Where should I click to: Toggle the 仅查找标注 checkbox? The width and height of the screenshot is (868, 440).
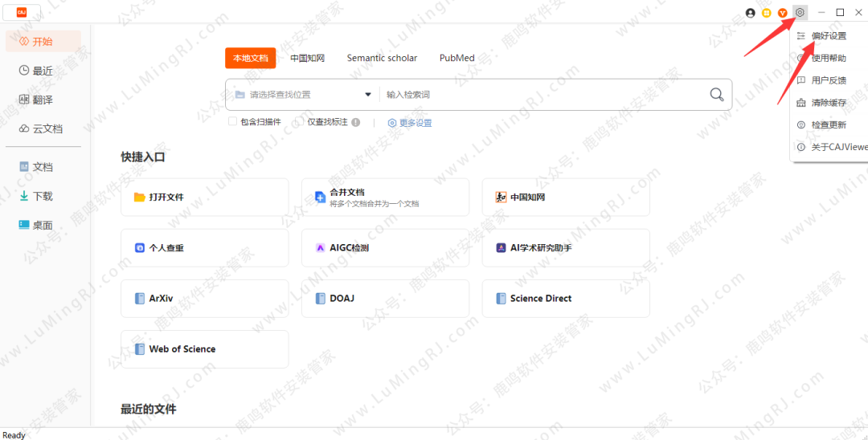pos(299,122)
